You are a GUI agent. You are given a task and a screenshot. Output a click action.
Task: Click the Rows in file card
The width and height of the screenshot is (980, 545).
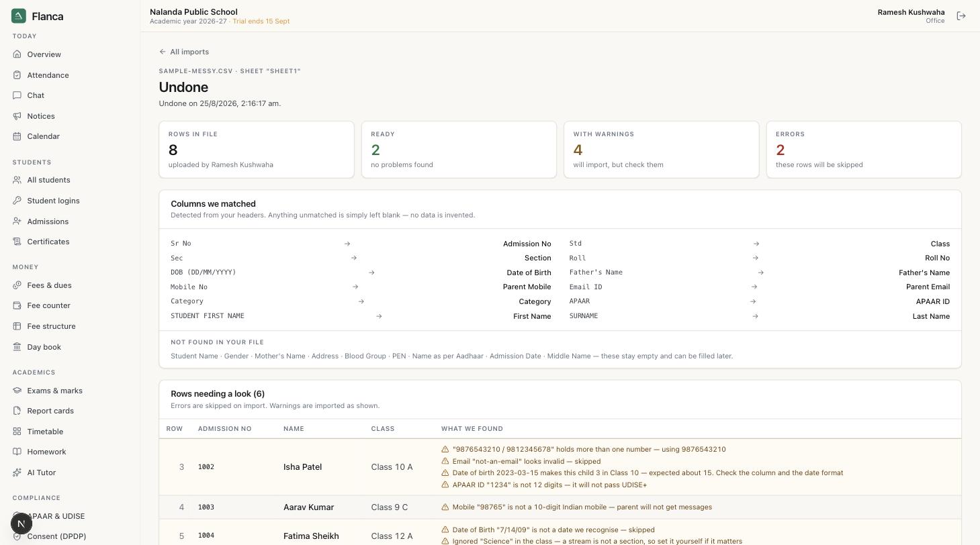coord(257,150)
